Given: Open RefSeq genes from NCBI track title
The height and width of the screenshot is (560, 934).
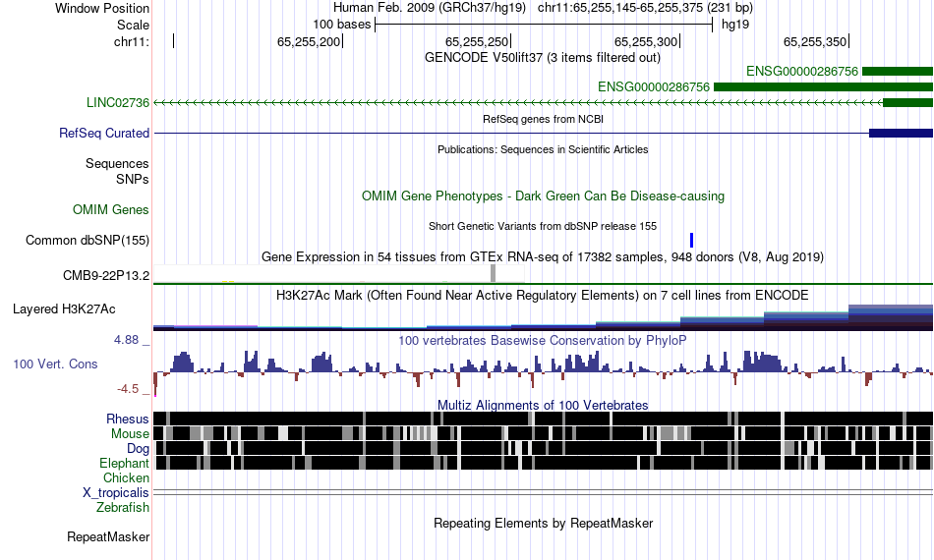Looking at the screenshot, I should tap(543, 119).
